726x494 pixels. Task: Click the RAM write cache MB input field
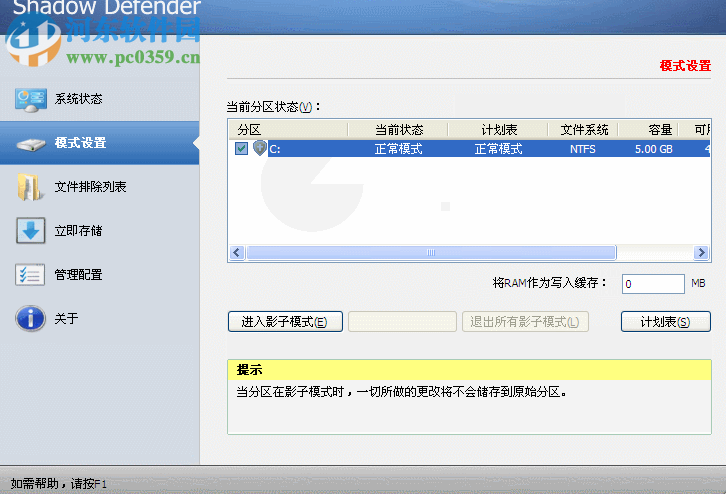click(653, 284)
